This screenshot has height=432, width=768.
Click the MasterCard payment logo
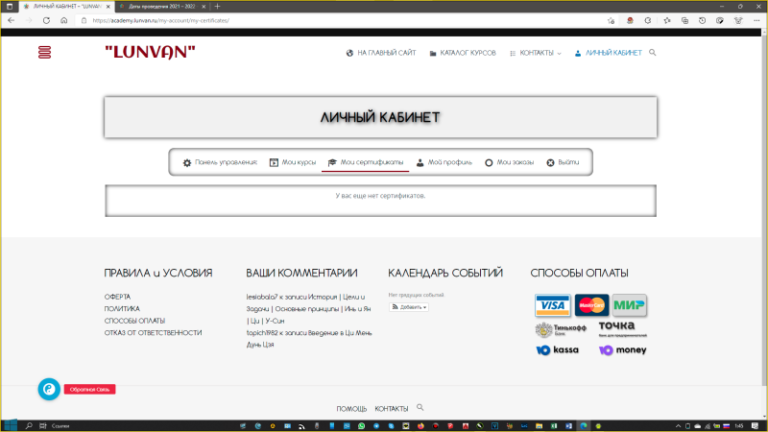click(592, 305)
